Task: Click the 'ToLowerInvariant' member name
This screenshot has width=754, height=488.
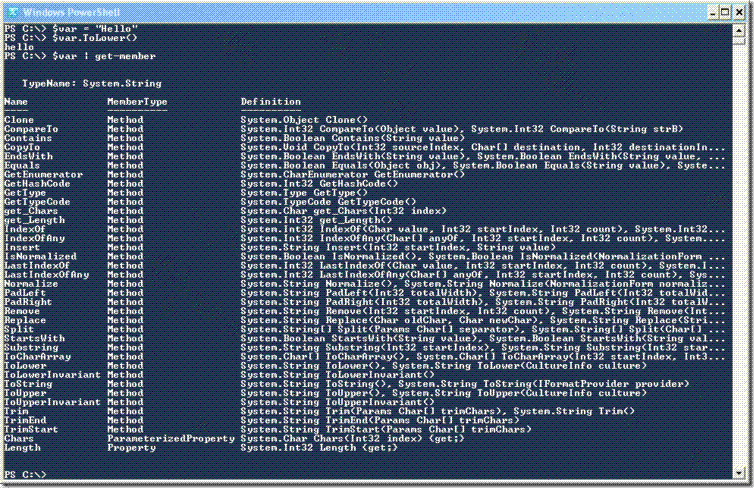Action: pos(52,375)
